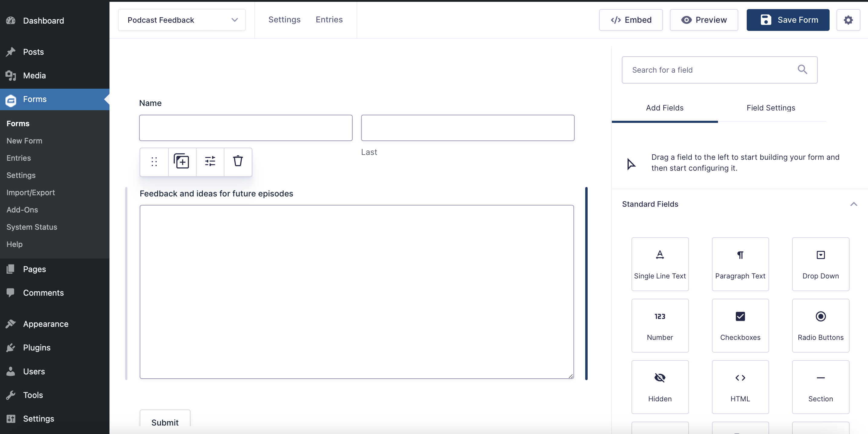This screenshot has height=434, width=868.
Task: Open Add-Ons submenu link
Action: 22,209
